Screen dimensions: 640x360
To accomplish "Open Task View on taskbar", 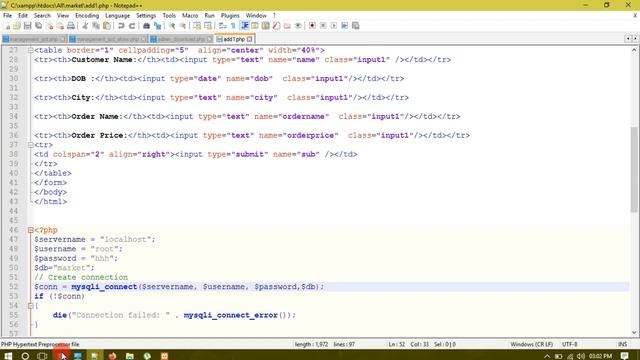I will (x=42, y=356).
